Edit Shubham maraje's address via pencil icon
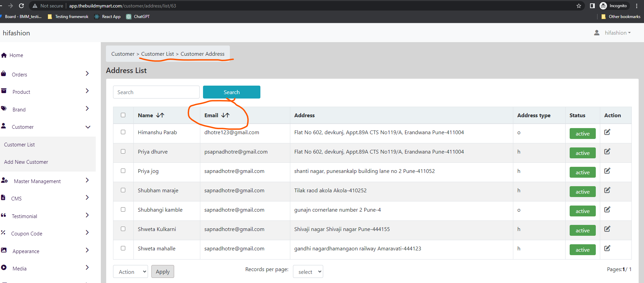Screen dimensions: 644x283 pos(607,190)
